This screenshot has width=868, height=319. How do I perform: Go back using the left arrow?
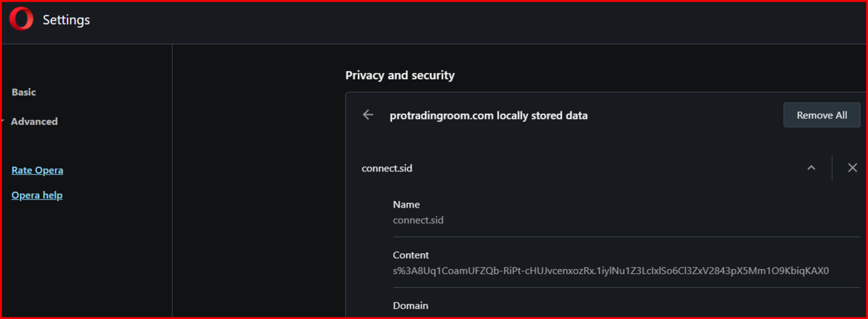pyautogui.click(x=368, y=115)
